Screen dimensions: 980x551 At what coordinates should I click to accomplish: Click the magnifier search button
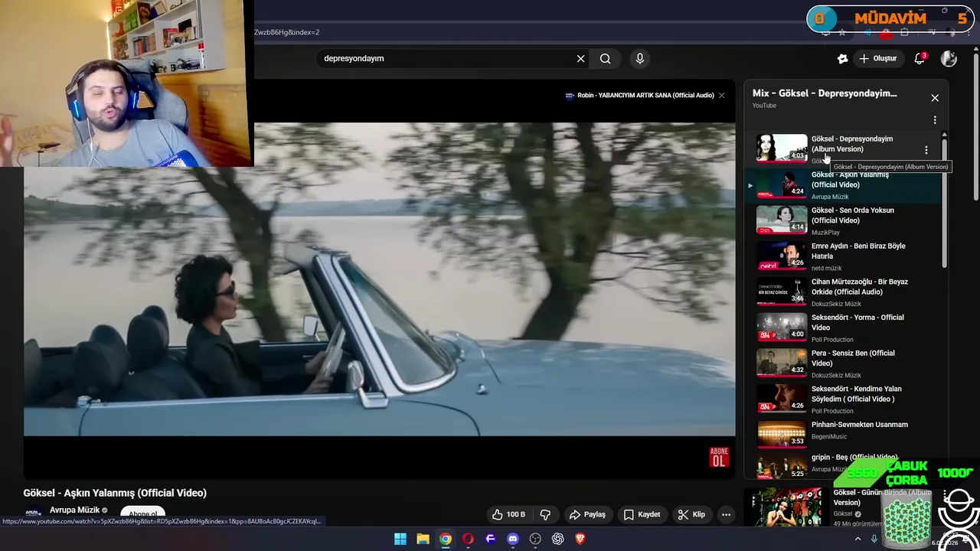coord(605,58)
